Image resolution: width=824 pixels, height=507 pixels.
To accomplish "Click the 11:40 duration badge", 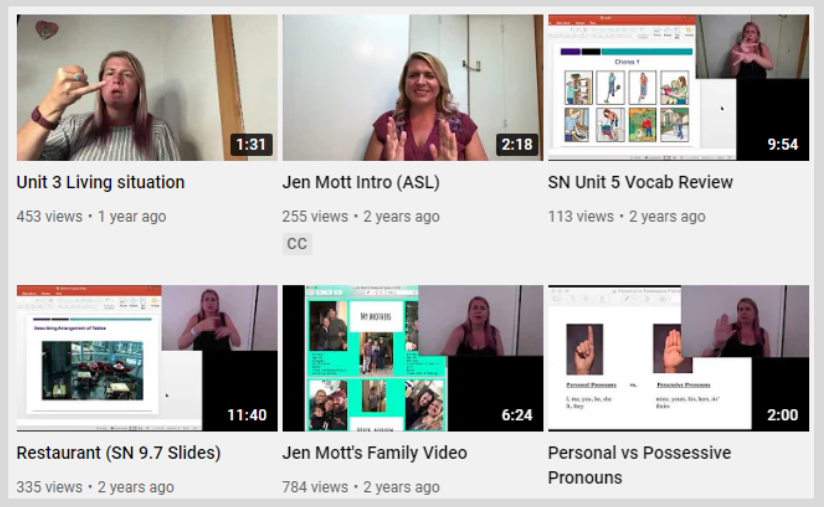I will (x=247, y=415).
